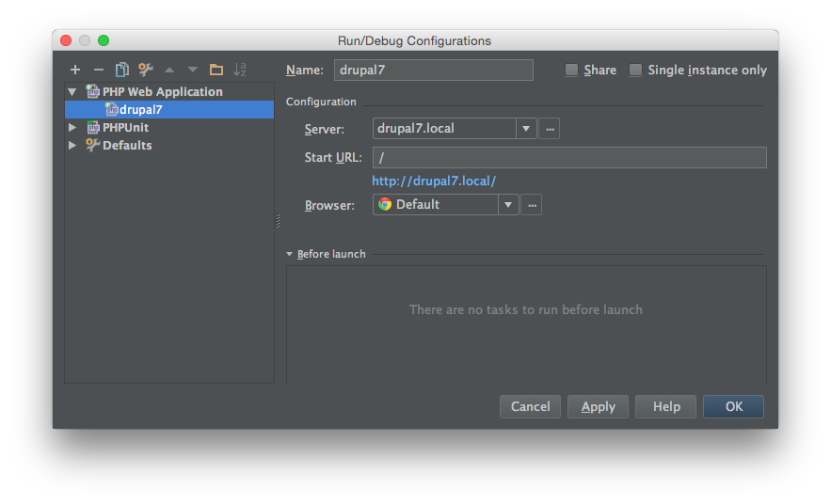Open the Server dropdown arrow

click(x=526, y=129)
